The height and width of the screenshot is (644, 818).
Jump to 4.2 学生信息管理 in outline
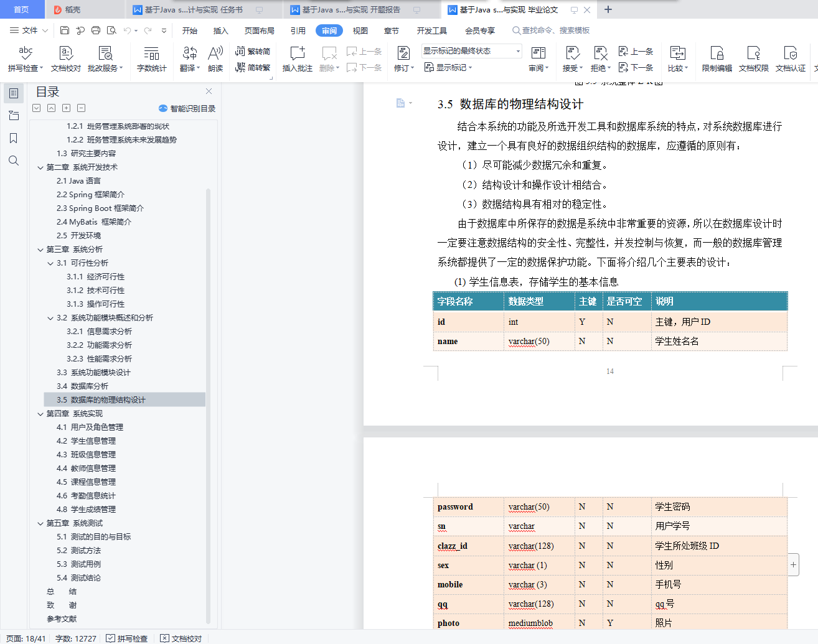tap(86, 441)
